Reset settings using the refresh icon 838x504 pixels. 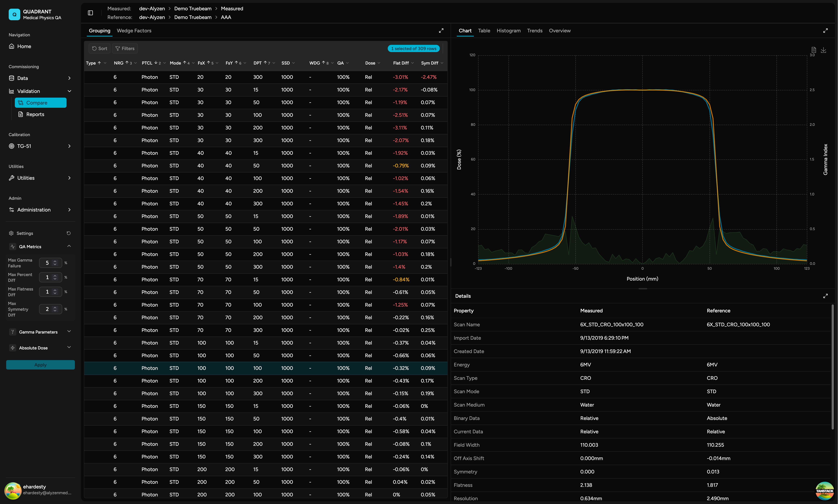(69, 233)
